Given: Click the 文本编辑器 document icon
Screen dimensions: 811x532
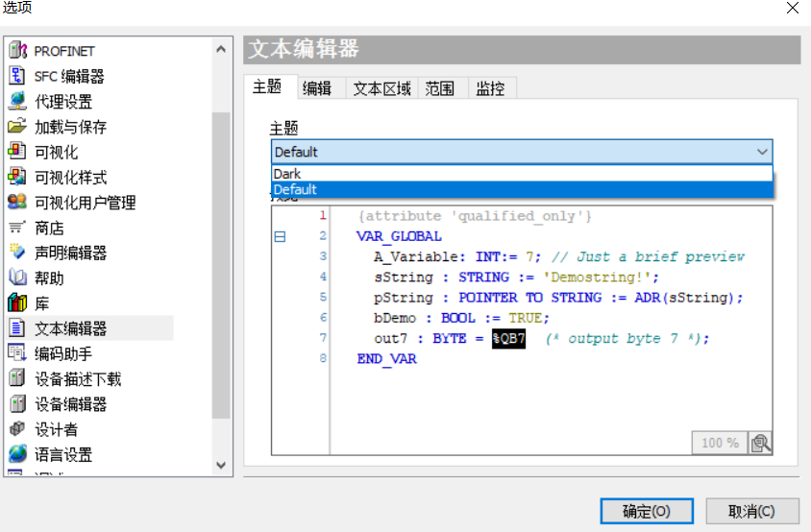Looking at the screenshot, I should (x=17, y=327).
